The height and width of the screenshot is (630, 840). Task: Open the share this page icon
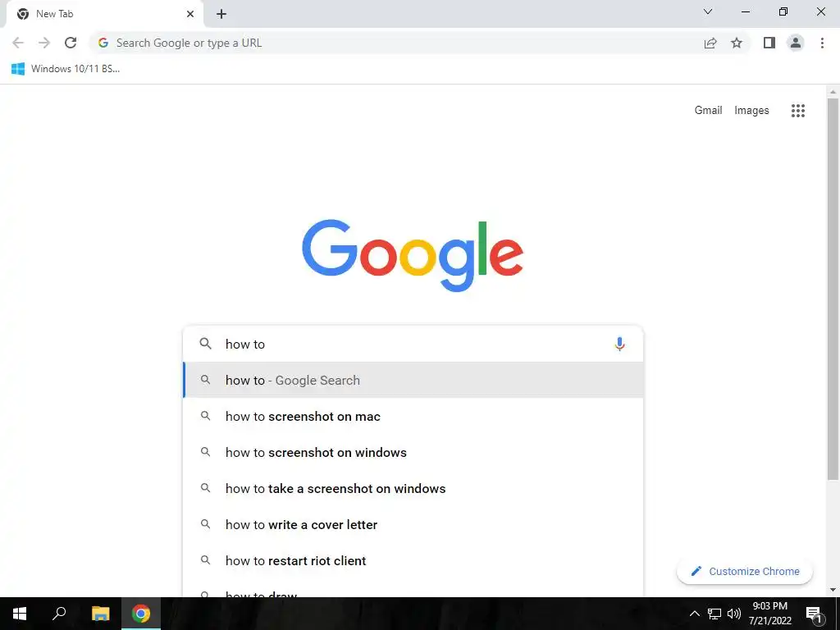pyautogui.click(x=710, y=43)
